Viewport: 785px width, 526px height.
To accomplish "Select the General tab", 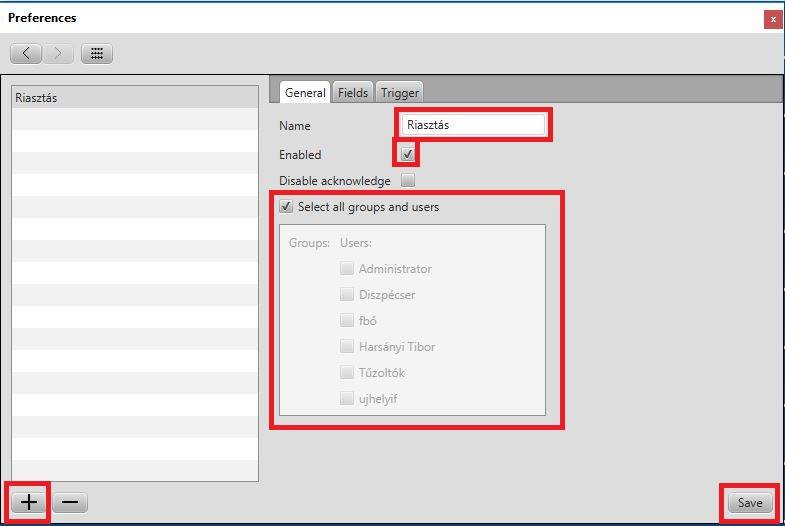I will tap(305, 92).
